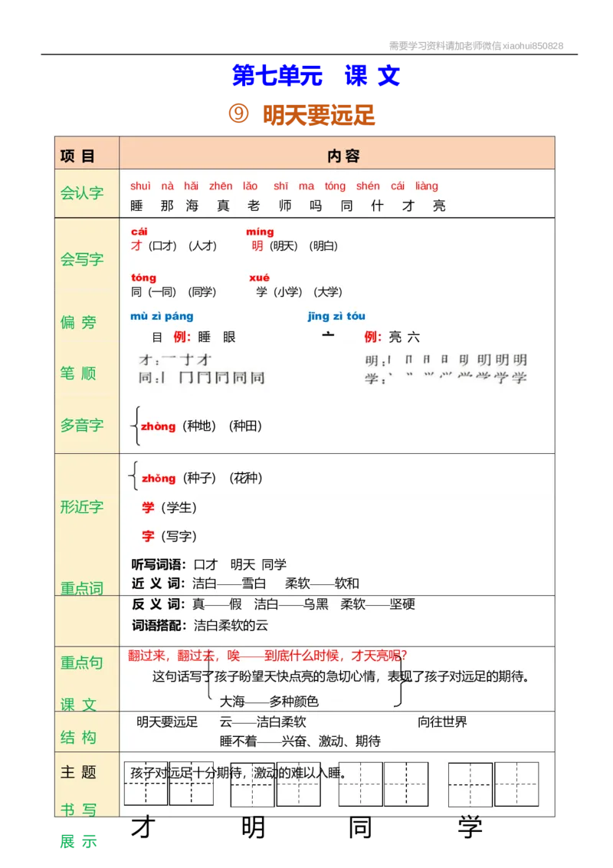Click the curly brace beside zhòng entry
The height and width of the screenshot is (868, 613).
coord(135,427)
